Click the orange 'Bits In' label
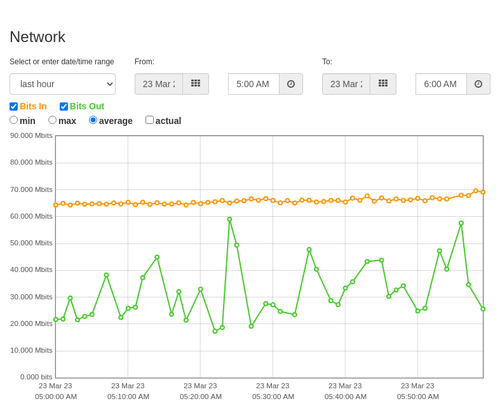This screenshot has height=403, width=500. point(33,106)
